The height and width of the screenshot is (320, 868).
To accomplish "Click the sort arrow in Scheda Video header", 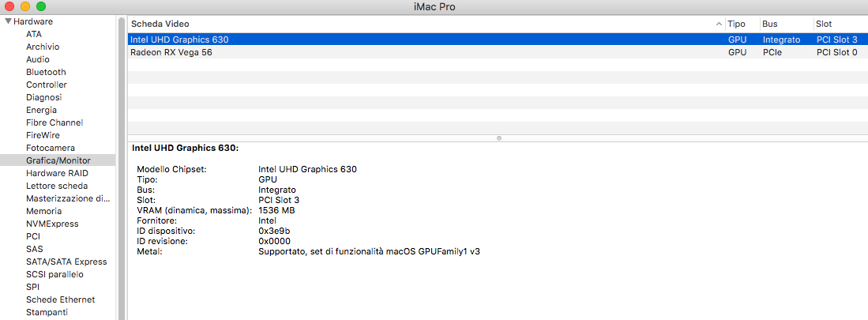I will point(719,24).
